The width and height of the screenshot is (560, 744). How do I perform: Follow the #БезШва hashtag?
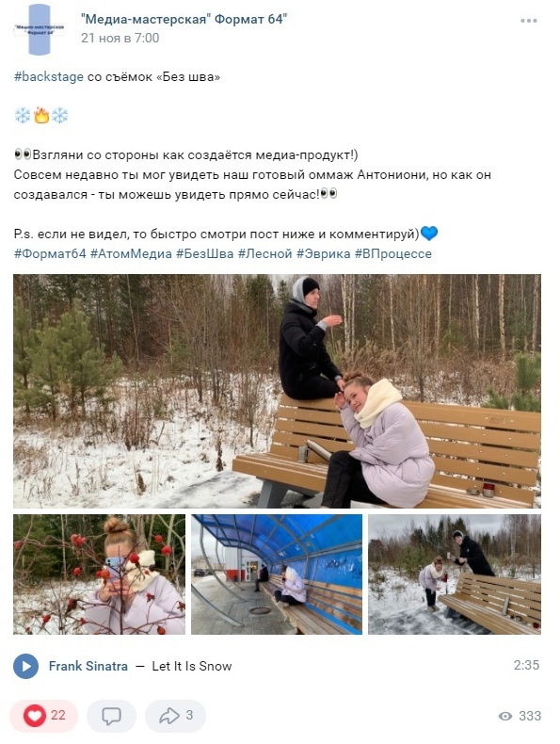[205, 254]
